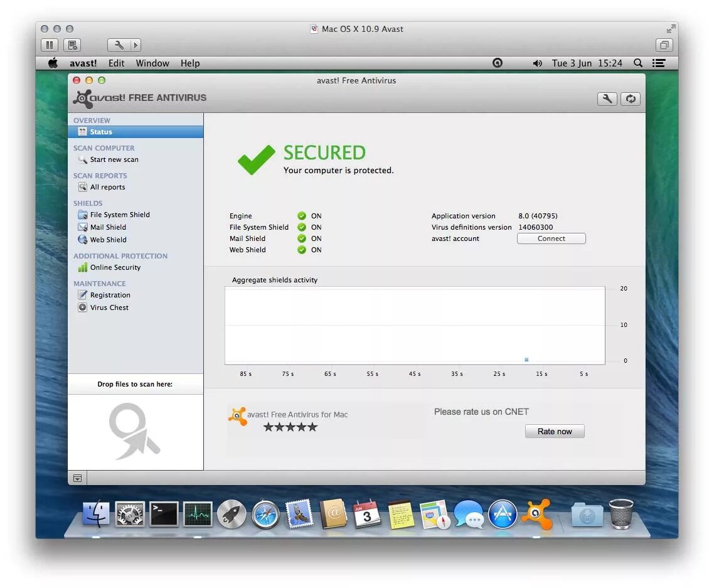Launch Terminal from the Dock
This screenshot has width=714, height=588.
(x=164, y=514)
